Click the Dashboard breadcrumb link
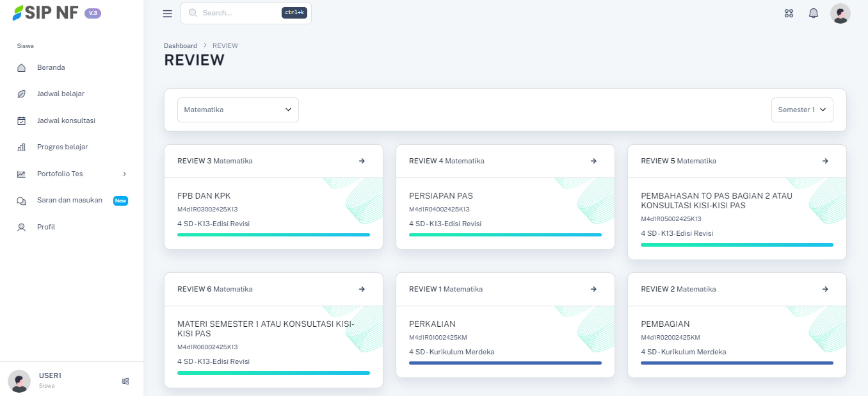This screenshot has width=868, height=396. click(181, 45)
